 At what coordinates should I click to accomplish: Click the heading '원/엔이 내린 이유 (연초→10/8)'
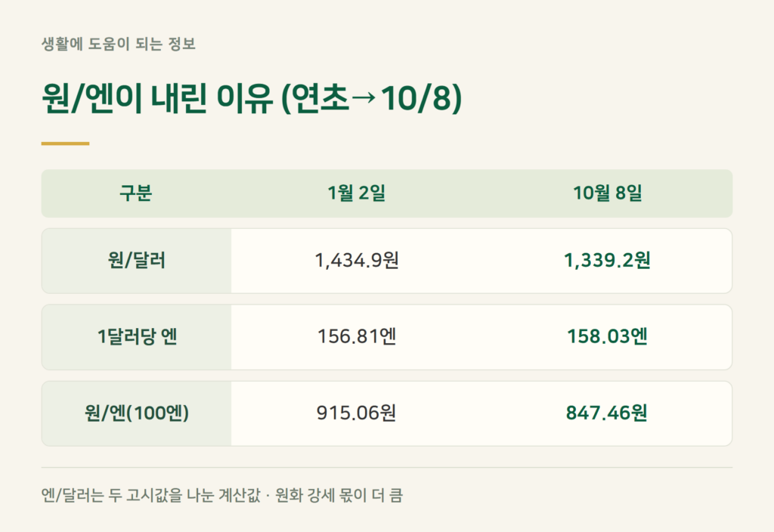(x=252, y=97)
